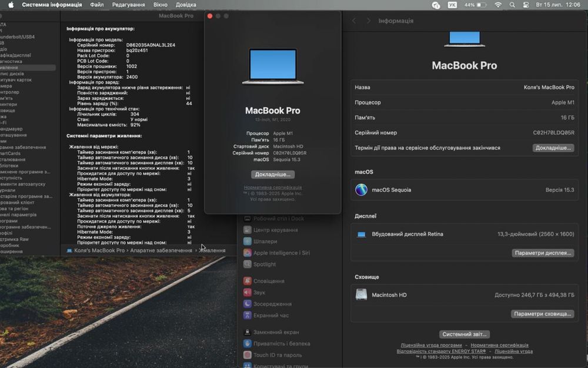Open the date and time clock in menu bar
The height and width of the screenshot is (368, 588).
(558, 5)
